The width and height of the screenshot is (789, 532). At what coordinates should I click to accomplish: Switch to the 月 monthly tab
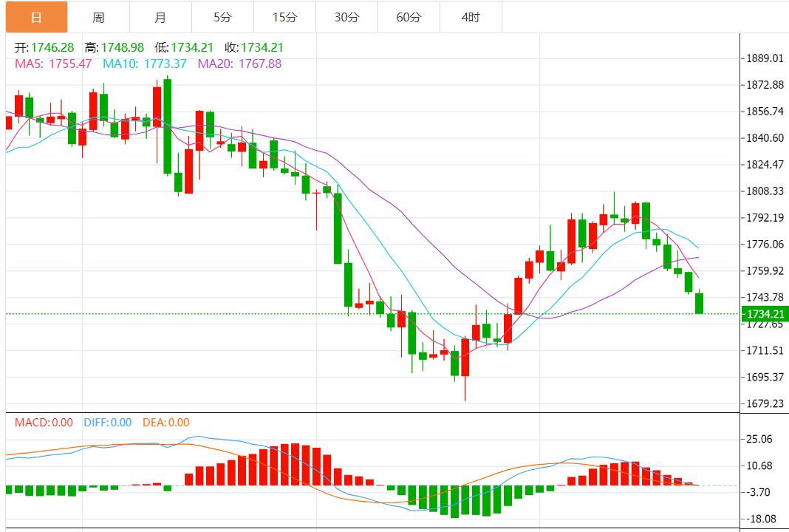[160, 17]
